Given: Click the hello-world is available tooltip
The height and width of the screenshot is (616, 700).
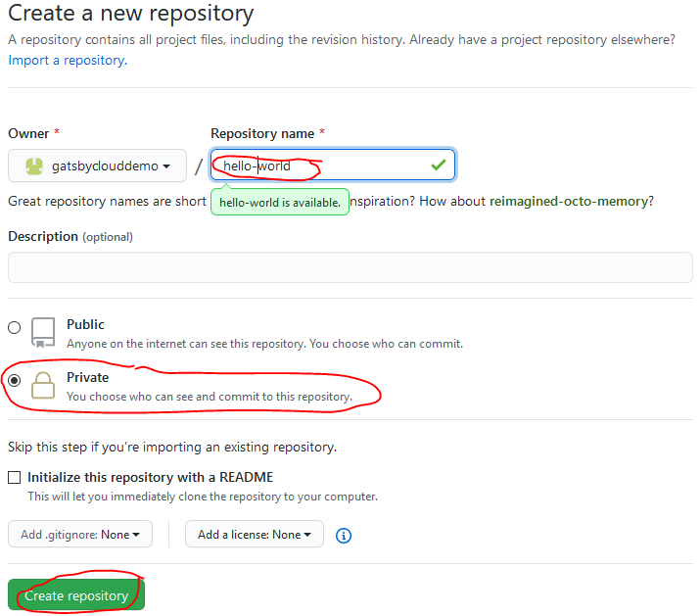Looking at the screenshot, I should pyautogui.click(x=280, y=203).
